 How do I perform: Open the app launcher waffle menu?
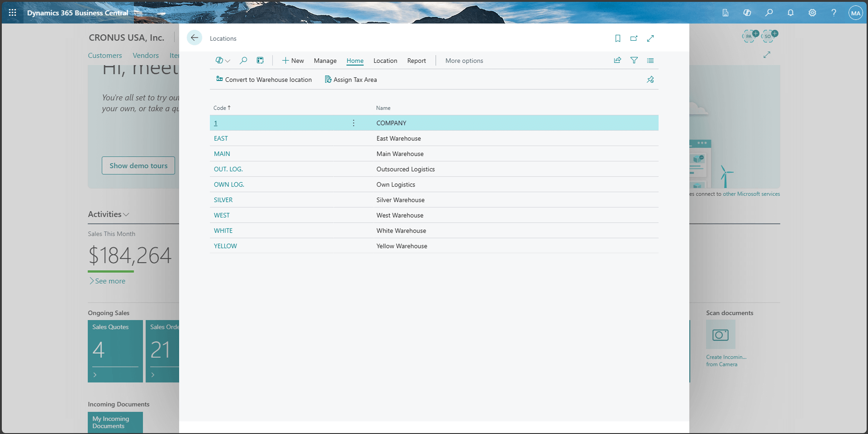point(13,13)
